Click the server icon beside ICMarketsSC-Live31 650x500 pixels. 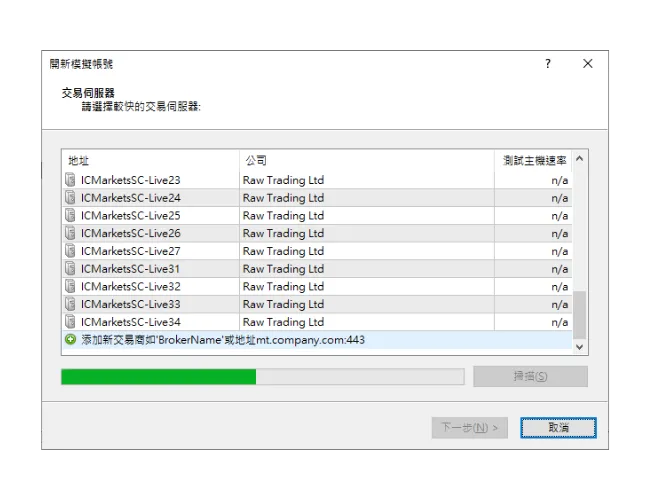tap(70, 269)
